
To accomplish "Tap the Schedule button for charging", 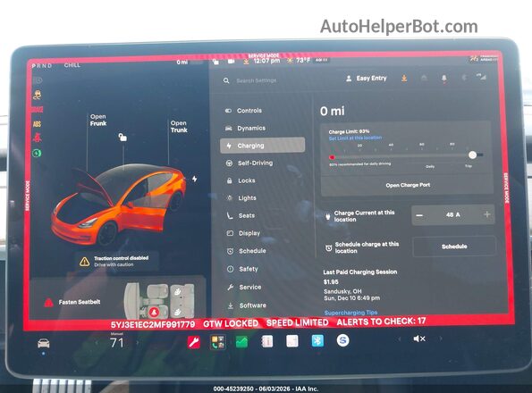I will click(x=454, y=247).
